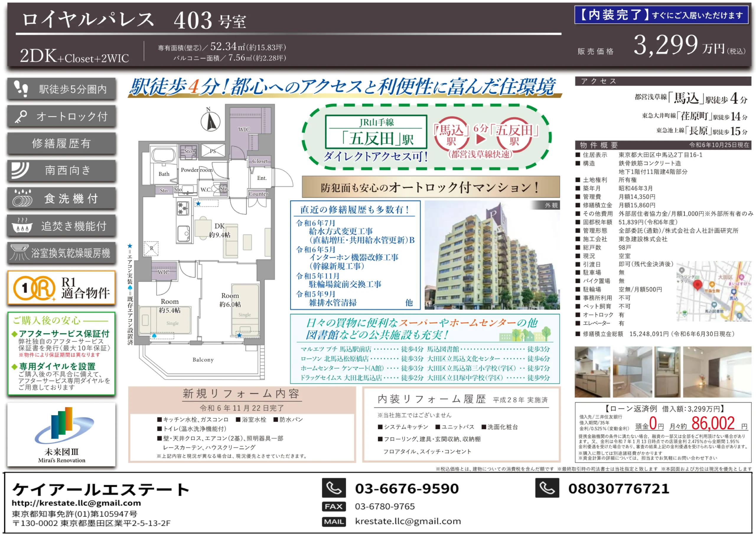
Task: Click the sunlight icon on 南西向き badge
Action: click(x=20, y=170)
